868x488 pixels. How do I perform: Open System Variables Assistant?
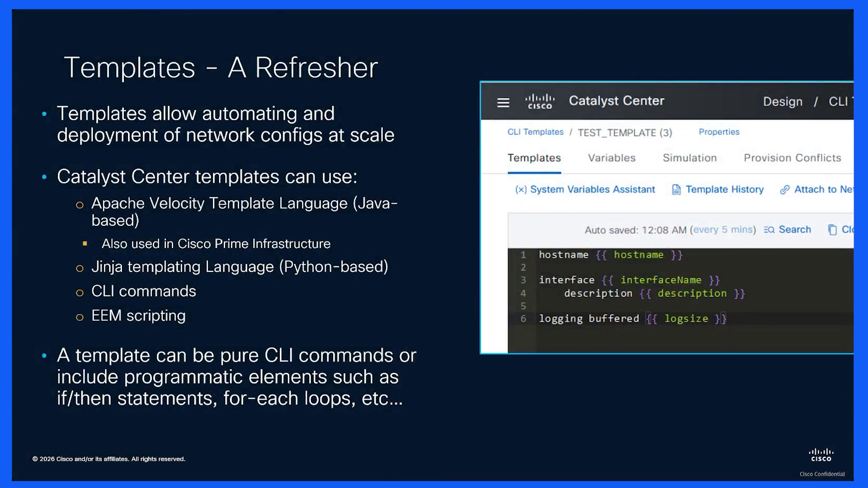tap(592, 190)
